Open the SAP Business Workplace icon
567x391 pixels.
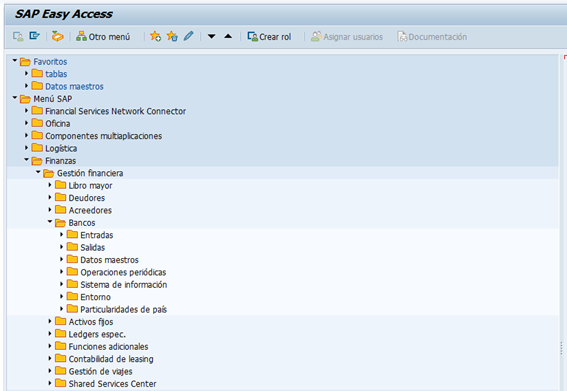57,36
